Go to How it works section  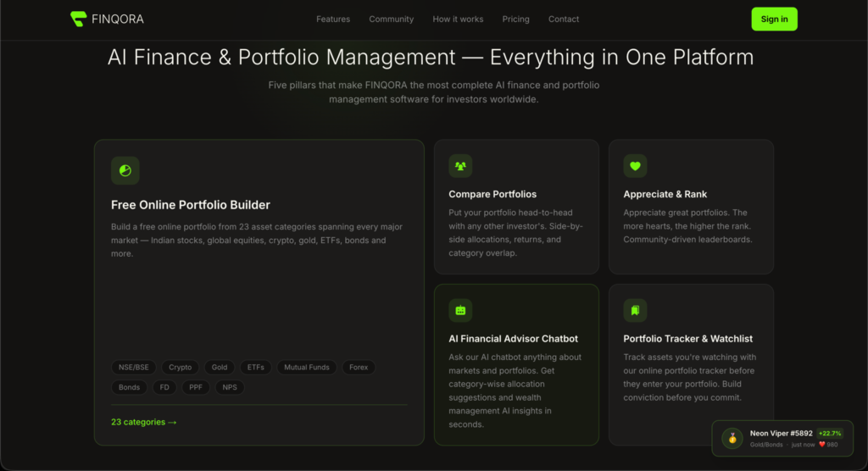tap(458, 19)
